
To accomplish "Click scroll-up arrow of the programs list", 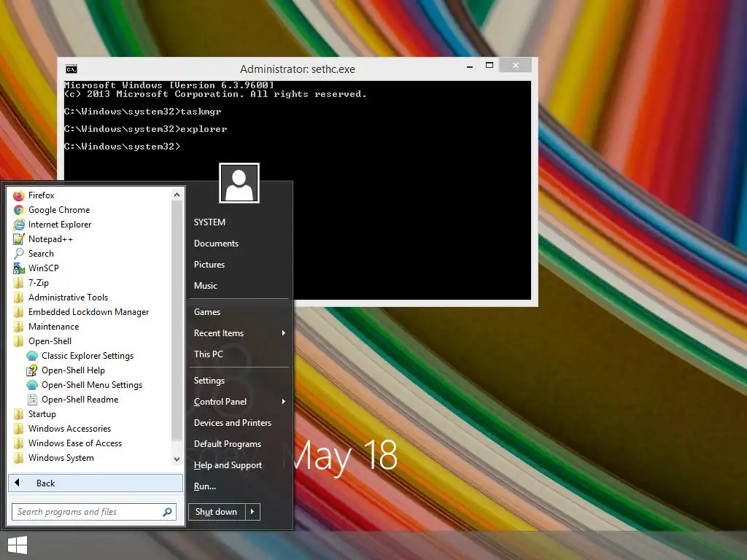I will [177, 195].
